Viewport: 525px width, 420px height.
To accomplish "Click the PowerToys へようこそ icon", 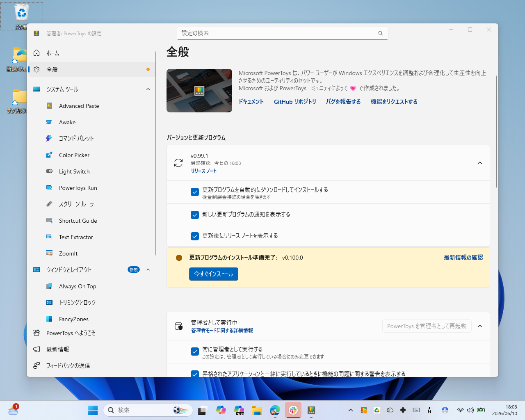I will click(x=37, y=333).
